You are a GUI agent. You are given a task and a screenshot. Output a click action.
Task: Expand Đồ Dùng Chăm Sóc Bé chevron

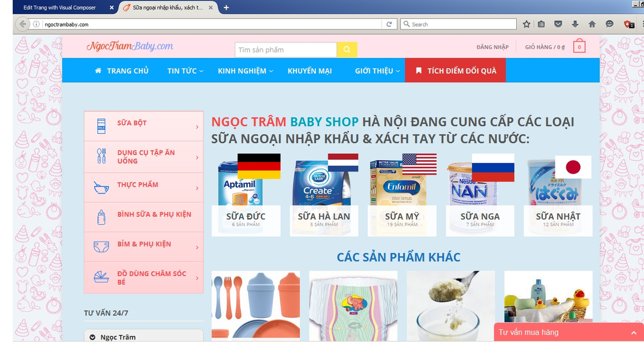197,278
